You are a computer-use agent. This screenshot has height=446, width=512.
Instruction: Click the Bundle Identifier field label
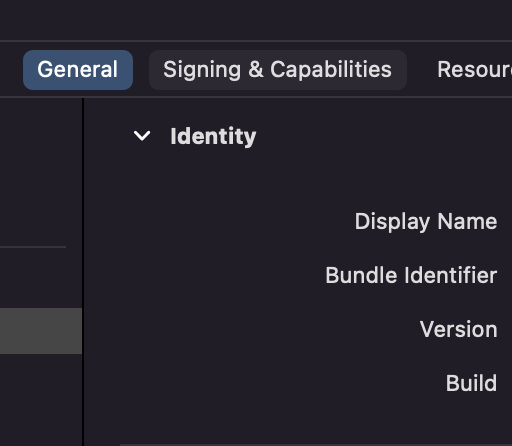coord(411,275)
